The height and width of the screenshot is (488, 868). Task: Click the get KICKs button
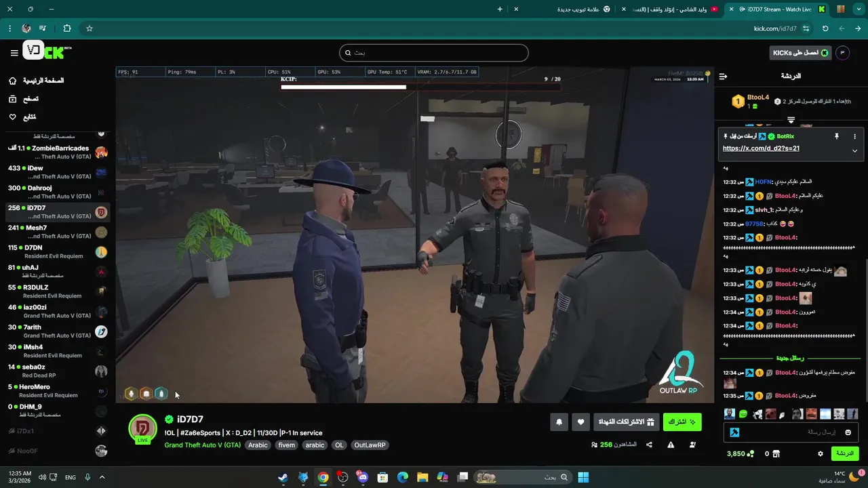coord(800,53)
